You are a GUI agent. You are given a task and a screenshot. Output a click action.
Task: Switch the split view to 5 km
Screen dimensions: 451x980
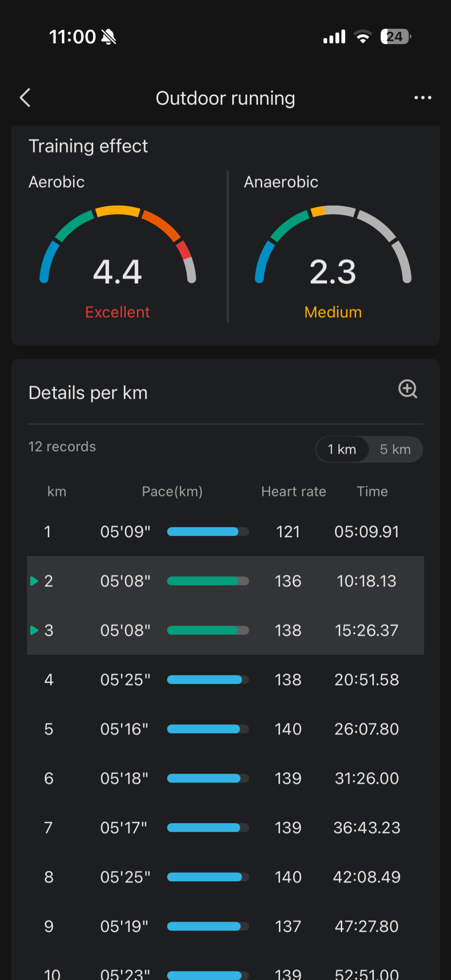[395, 449]
